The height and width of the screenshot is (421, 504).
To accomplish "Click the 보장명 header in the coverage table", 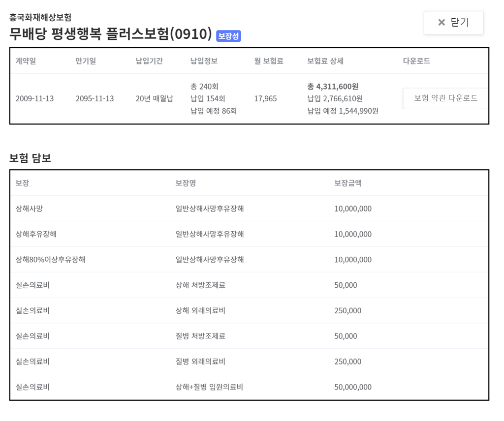I will 186,183.
